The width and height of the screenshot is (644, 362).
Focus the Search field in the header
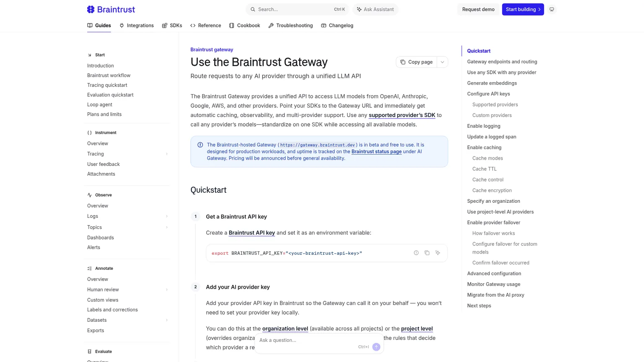tap(297, 9)
